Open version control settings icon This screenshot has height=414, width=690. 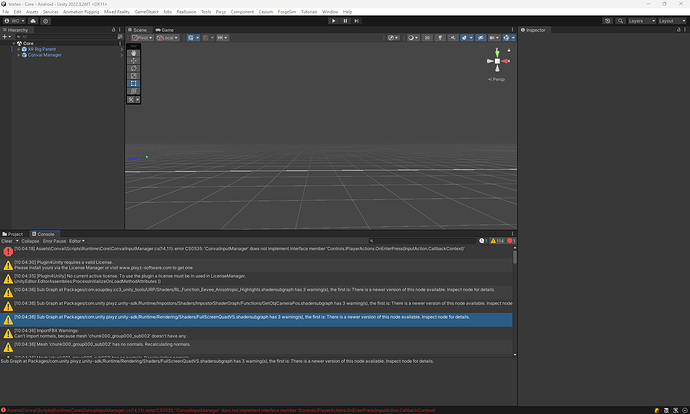tap(46, 21)
